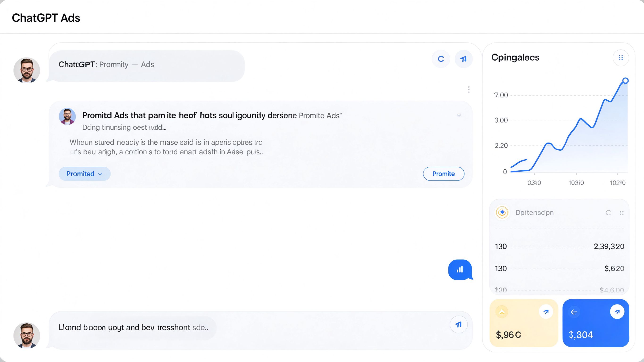Image resolution: width=644 pixels, height=362 pixels.
Task: Click the $,620 value
Action: tap(614, 269)
